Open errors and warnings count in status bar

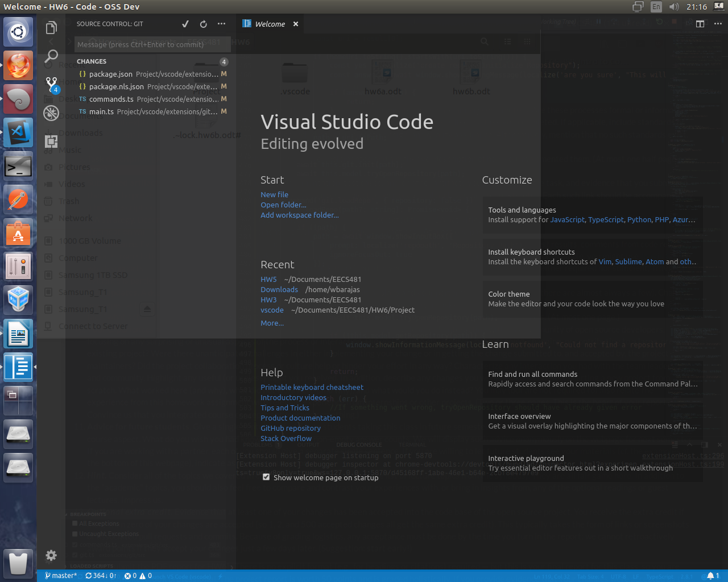(x=138, y=576)
